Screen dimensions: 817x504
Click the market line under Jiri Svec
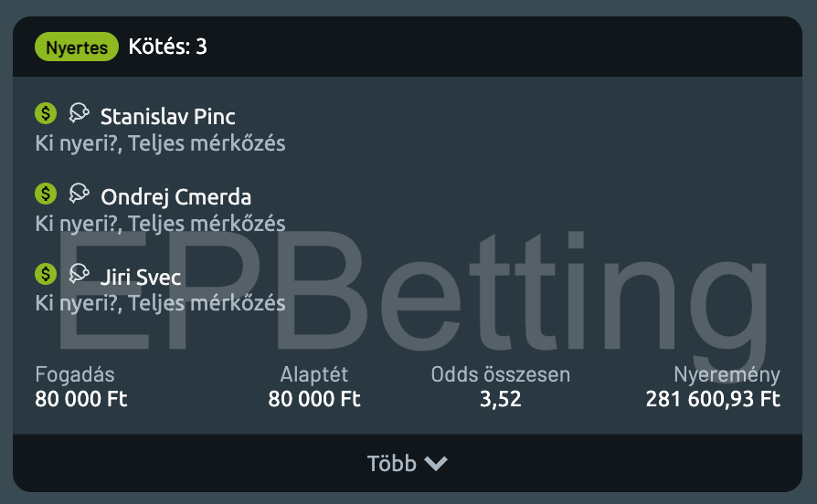(160, 303)
